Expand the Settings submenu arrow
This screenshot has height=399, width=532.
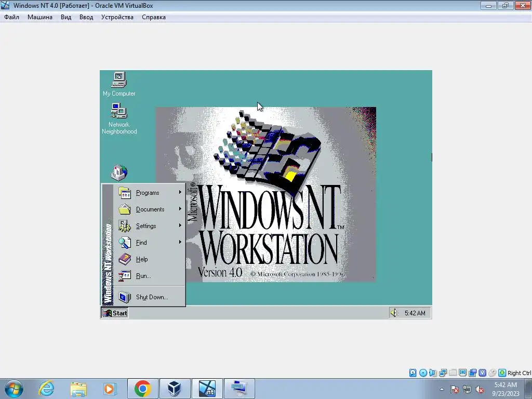[180, 225]
